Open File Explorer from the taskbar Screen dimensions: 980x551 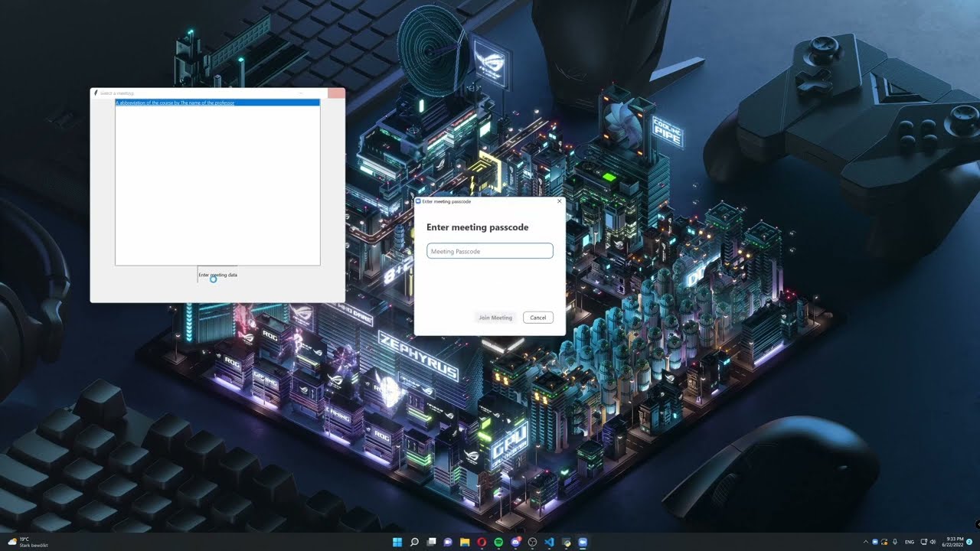[x=465, y=542]
